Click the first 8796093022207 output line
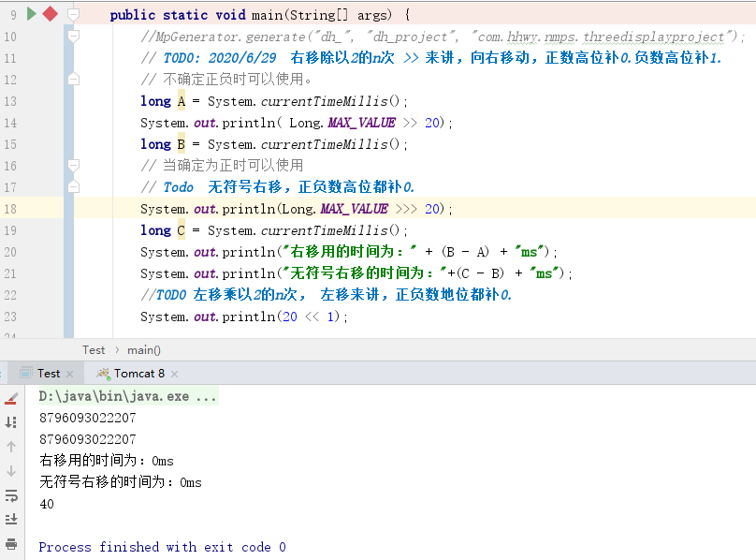 click(88, 418)
